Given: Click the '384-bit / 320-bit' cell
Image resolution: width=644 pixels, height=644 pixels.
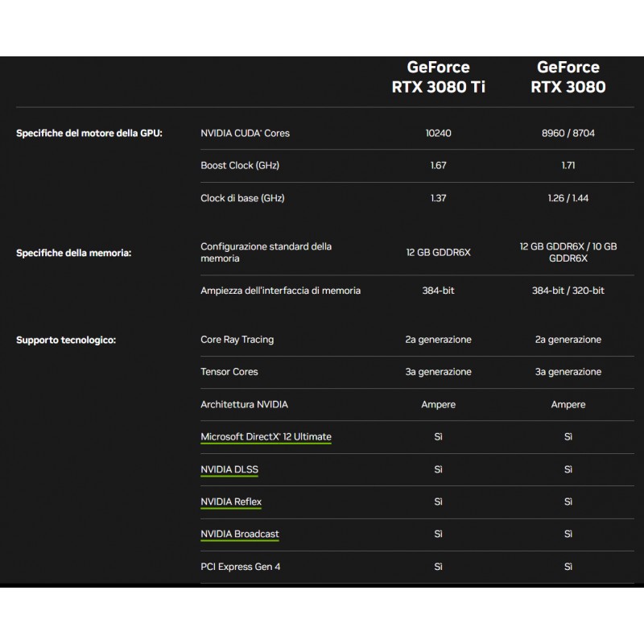Looking at the screenshot, I should click(x=568, y=291).
